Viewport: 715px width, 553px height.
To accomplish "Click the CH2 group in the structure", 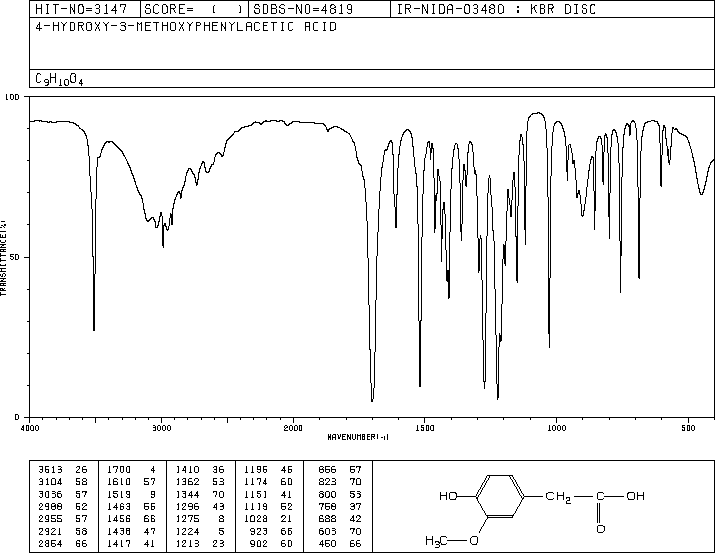I will pyautogui.click(x=558, y=497).
